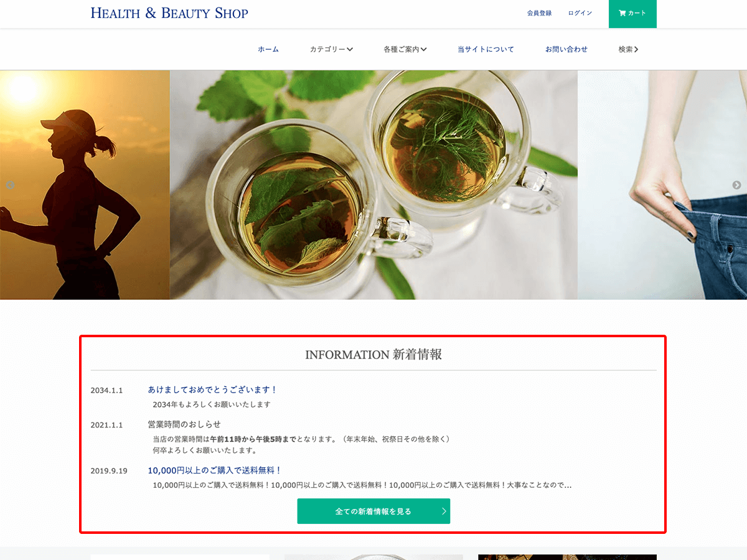Screen dimensions: 747x560
Task: Show next slide with right carousel arrow
Action: 737,185
